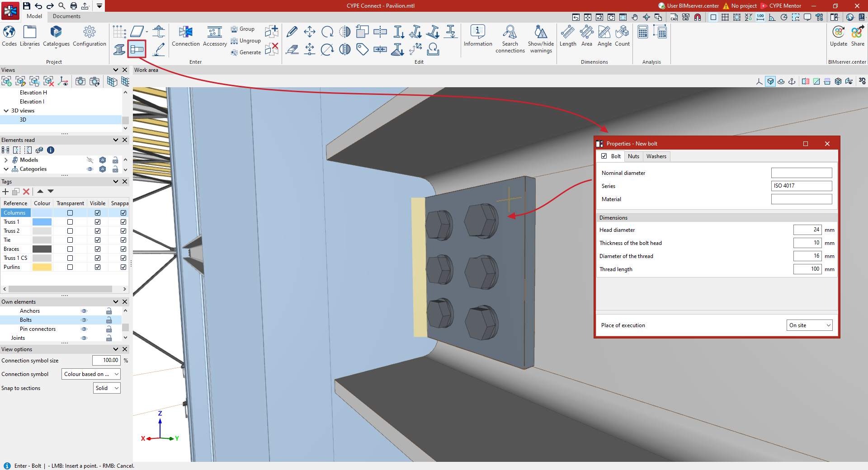Open the Bolt tab in Properties
The height and width of the screenshot is (470, 868).
coord(616,156)
